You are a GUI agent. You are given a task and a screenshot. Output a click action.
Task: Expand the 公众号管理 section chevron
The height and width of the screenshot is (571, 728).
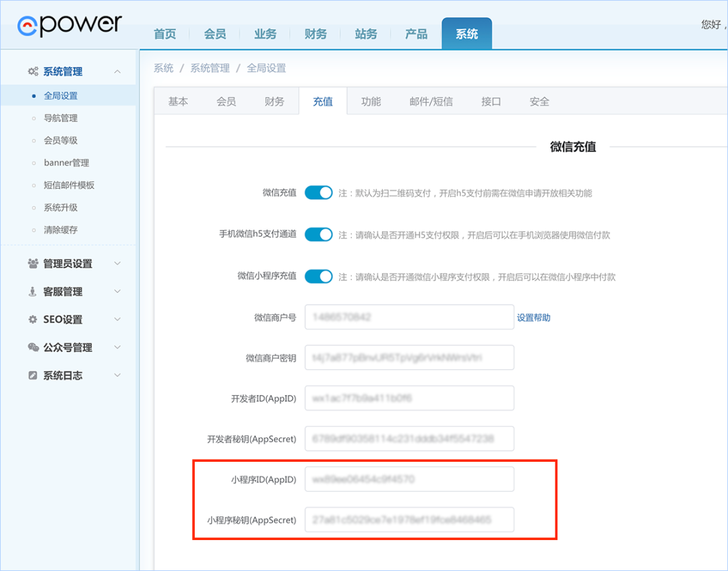pos(117,347)
